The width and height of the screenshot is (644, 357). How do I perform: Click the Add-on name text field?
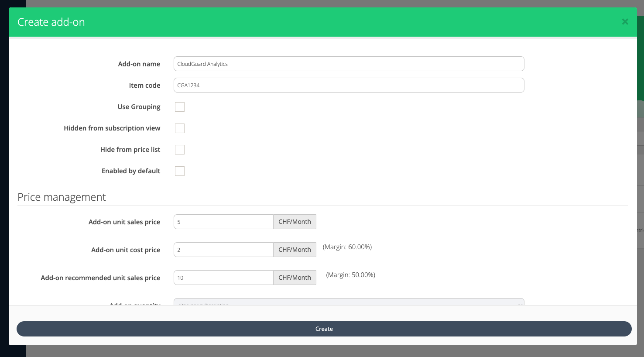tap(349, 64)
